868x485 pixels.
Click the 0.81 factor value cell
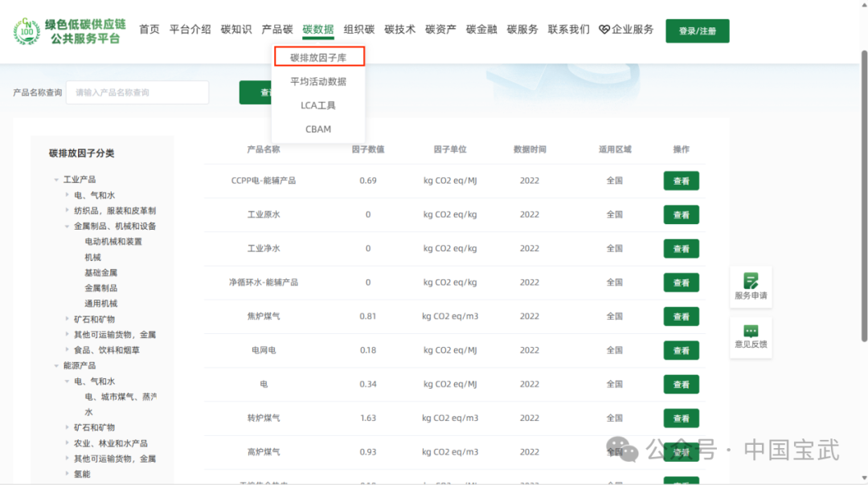[x=368, y=316]
